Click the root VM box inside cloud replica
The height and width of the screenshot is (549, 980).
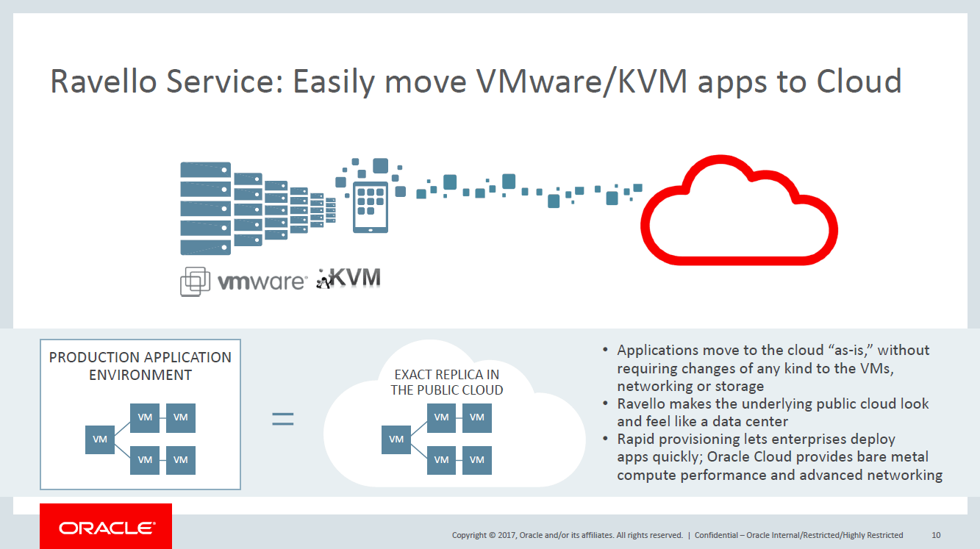point(396,439)
